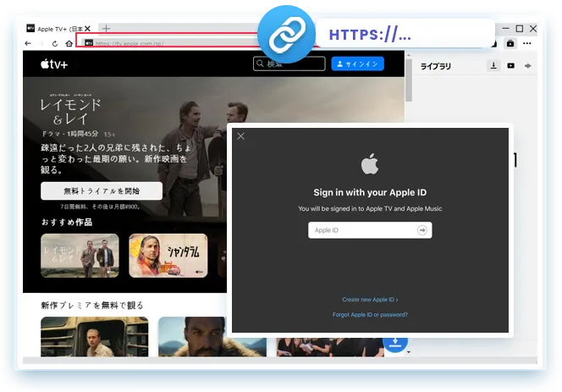Open the home page via the house icon
562x392 pixels.
click(69, 43)
